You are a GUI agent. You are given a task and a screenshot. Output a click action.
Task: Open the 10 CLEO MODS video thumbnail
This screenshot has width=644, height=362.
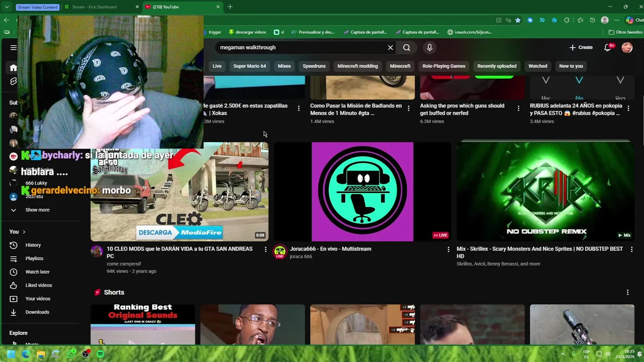[x=179, y=192]
